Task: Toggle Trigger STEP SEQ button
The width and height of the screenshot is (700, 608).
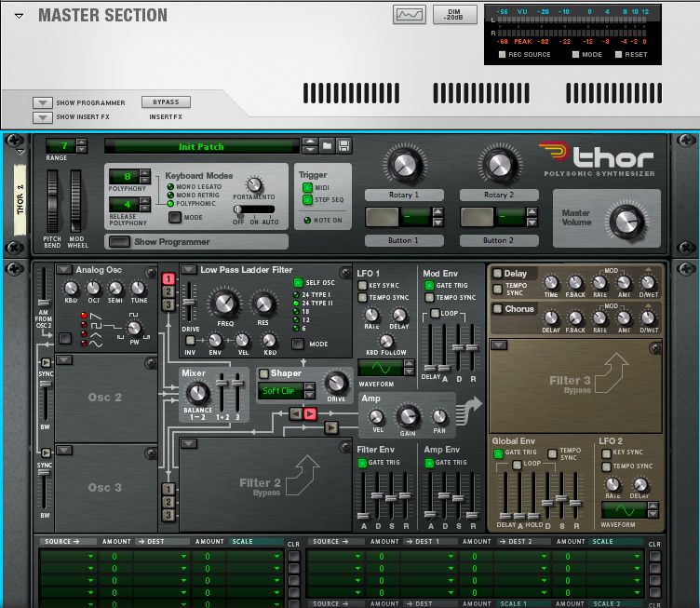Action: point(307,199)
